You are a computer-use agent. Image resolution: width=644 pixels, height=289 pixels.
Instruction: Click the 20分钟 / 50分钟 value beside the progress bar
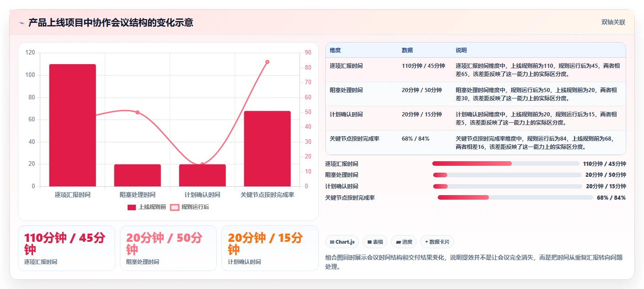click(x=606, y=175)
